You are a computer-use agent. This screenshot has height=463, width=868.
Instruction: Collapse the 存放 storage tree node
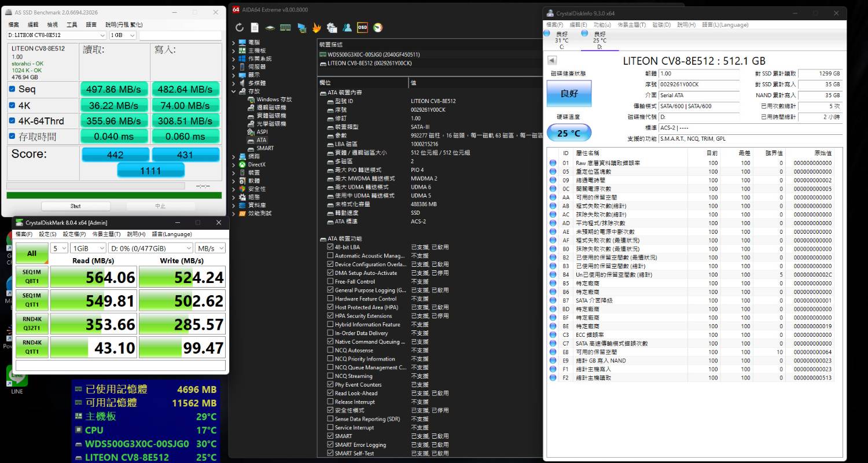pos(234,91)
